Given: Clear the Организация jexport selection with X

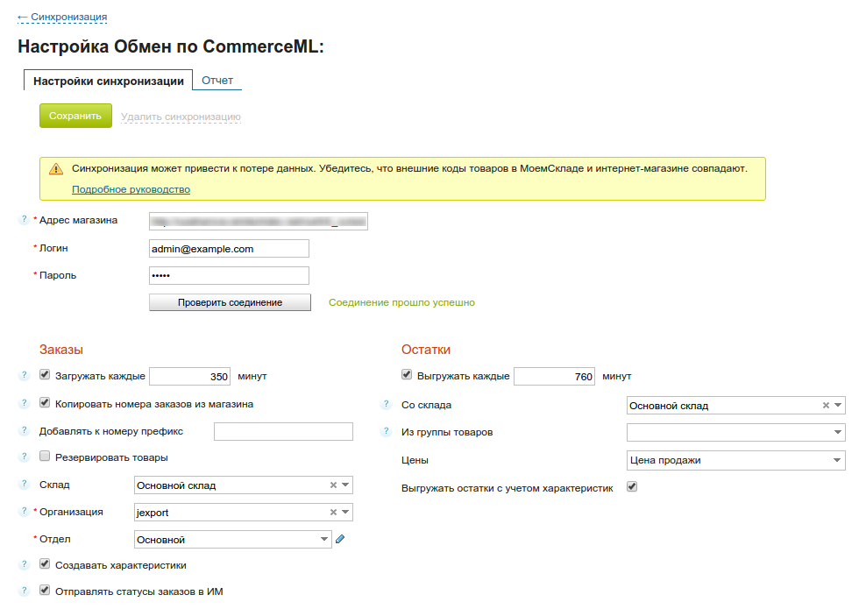Looking at the screenshot, I should pyautogui.click(x=333, y=513).
